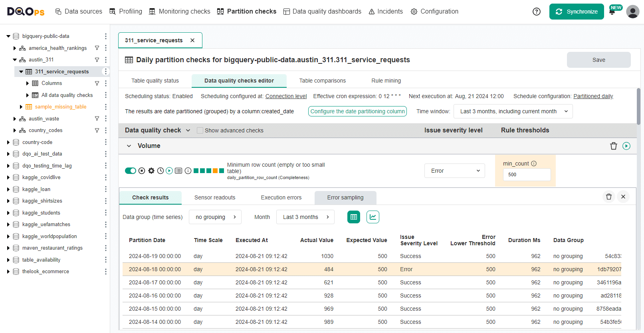Filter the austin_311 schema
The width and height of the screenshot is (644, 333).
(97, 60)
